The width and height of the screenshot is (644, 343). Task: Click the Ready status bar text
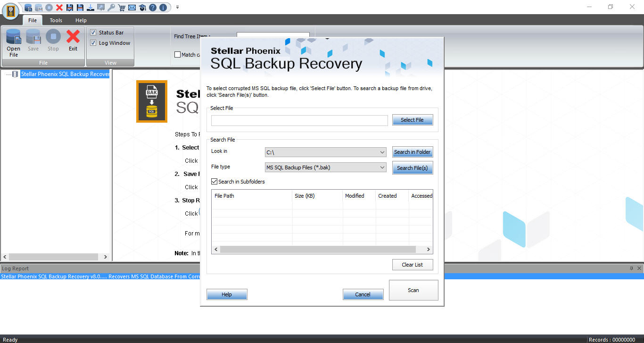tap(10, 340)
